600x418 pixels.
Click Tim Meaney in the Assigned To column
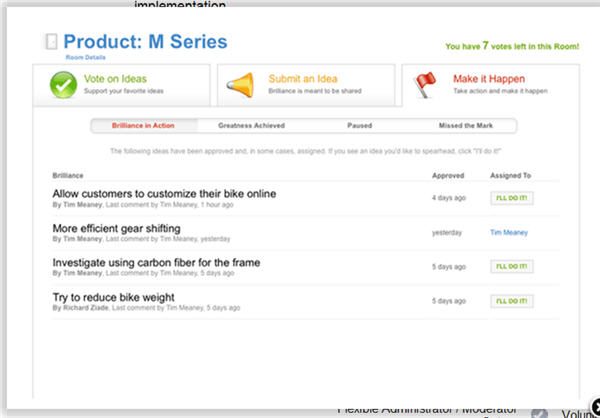(x=508, y=232)
